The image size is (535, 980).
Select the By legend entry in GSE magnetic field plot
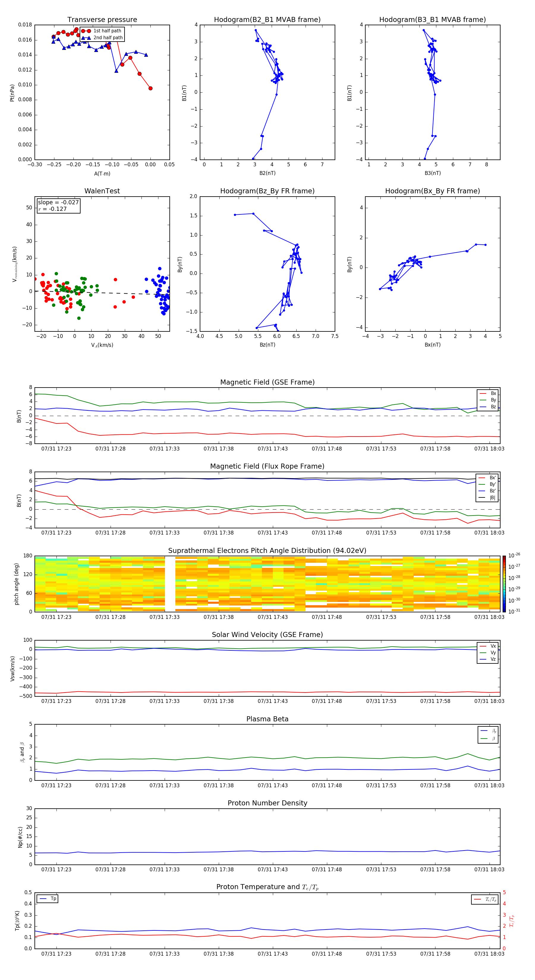tap(488, 400)
